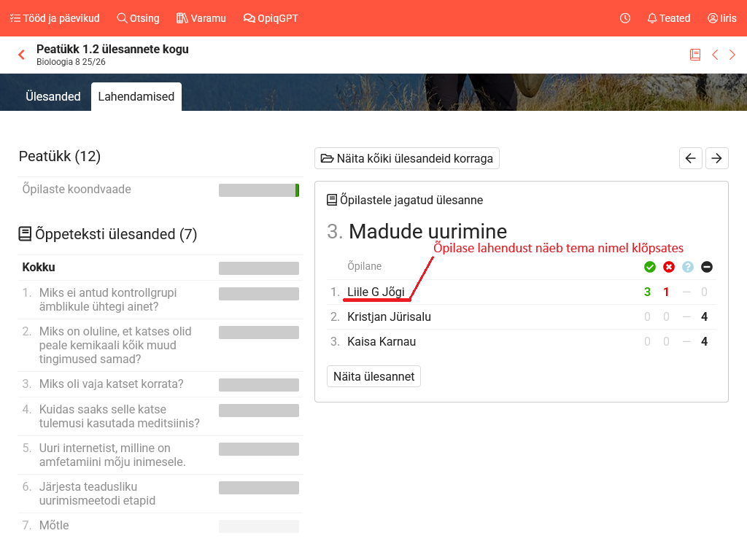747x560 pixels.
Task: Click the clock history icon in header
Action: [625, 18]
